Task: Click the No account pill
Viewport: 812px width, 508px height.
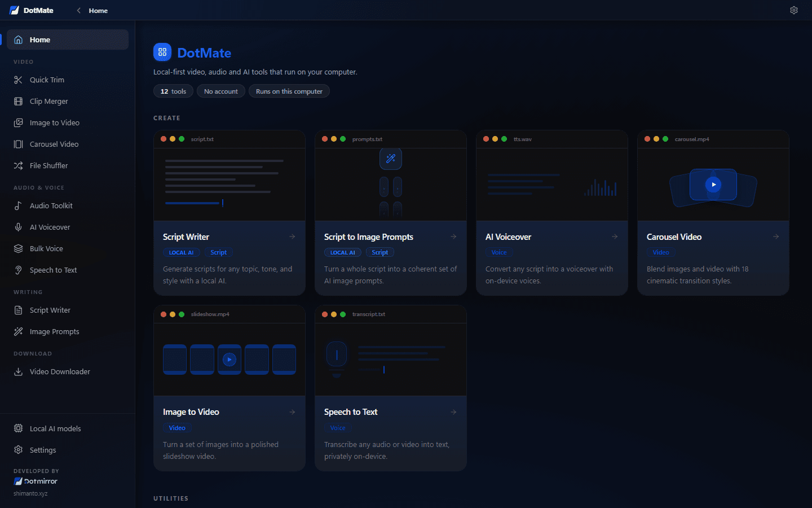Action: click(221, 91)
